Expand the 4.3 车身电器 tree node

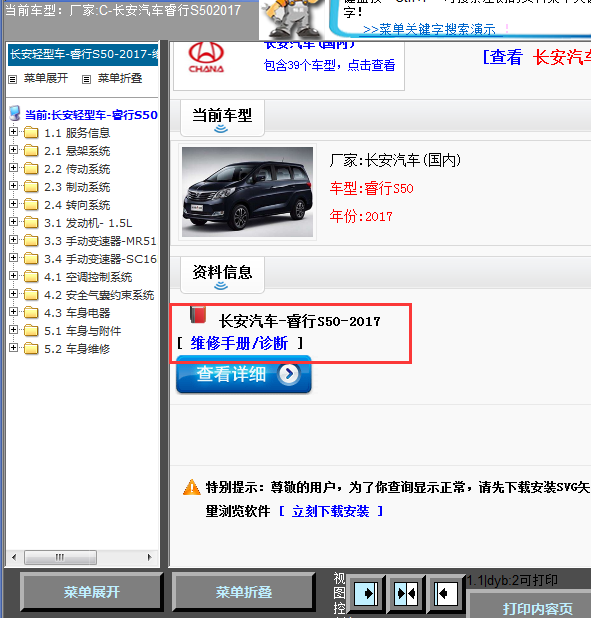tap(13, 312)
